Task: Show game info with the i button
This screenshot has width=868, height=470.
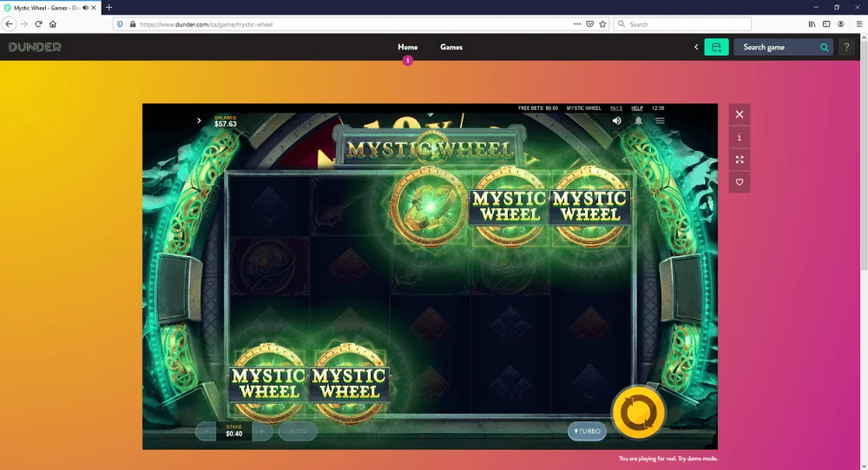Action: (x=740, y=137)
